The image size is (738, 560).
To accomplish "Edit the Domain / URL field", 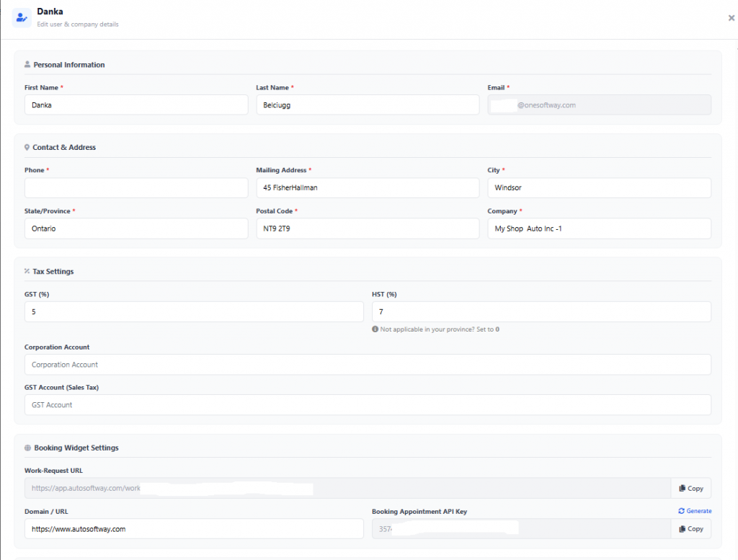I will pyautogui.click(x=193, y=528).
